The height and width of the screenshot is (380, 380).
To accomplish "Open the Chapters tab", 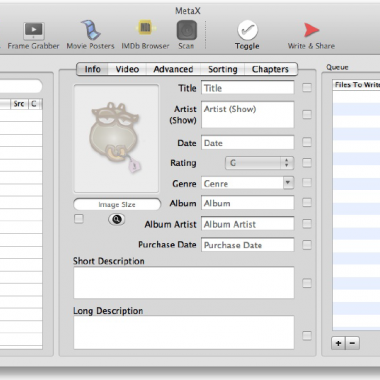I will pos(270,69).
